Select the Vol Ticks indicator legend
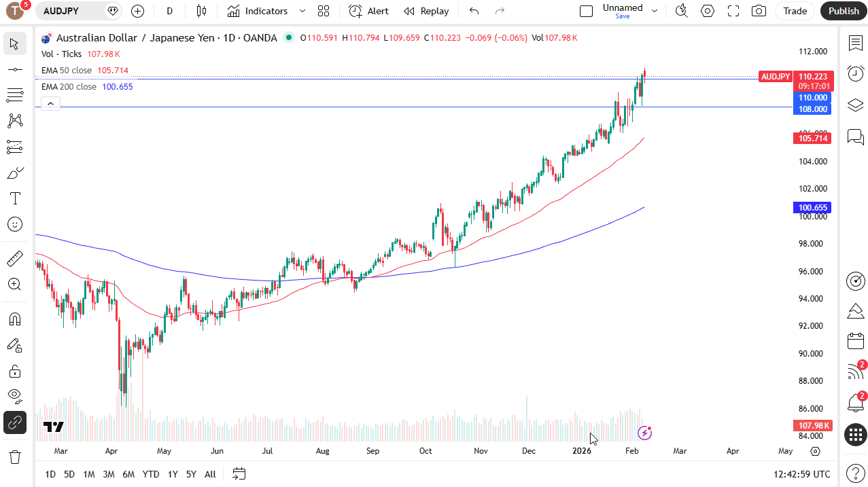 (x=61, y=54)
